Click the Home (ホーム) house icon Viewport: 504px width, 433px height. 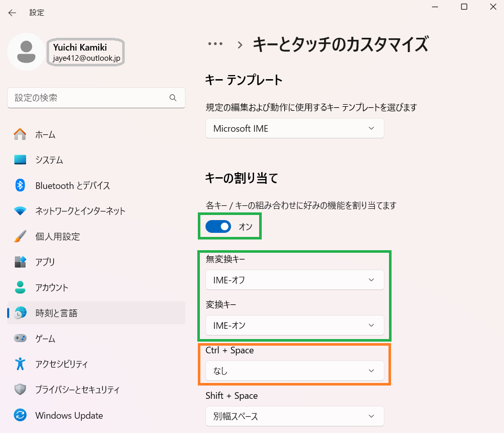click(20, 134)
